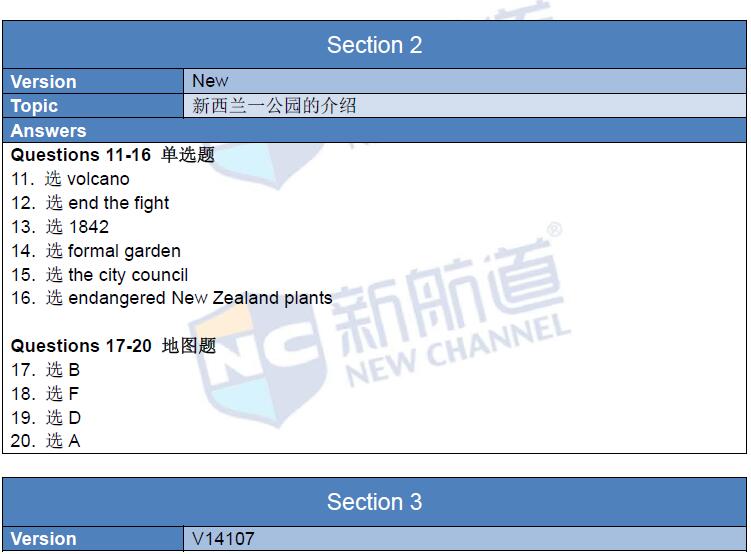Image resolution: width=751 pixels, height=554 pixels.
Task: Select answer 15 the city council
Action: point(100,275)
